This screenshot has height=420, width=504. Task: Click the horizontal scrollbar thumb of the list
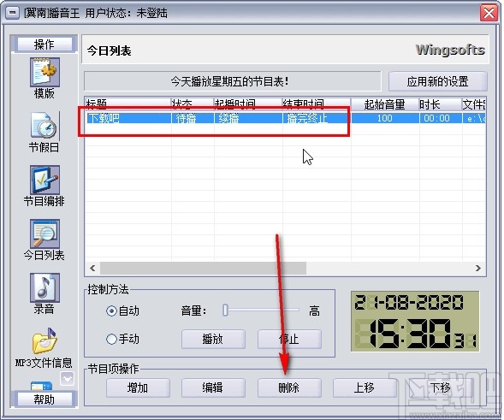coord(203,268)
